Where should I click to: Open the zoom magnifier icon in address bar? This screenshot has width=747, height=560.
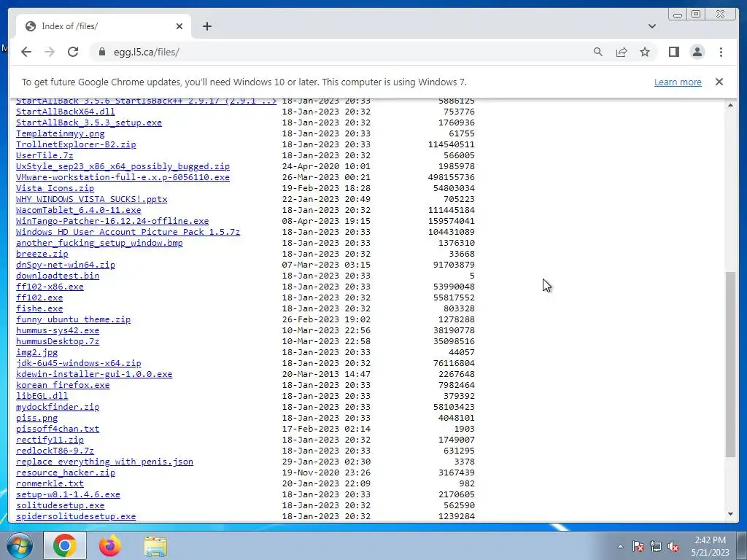[598, 52]
